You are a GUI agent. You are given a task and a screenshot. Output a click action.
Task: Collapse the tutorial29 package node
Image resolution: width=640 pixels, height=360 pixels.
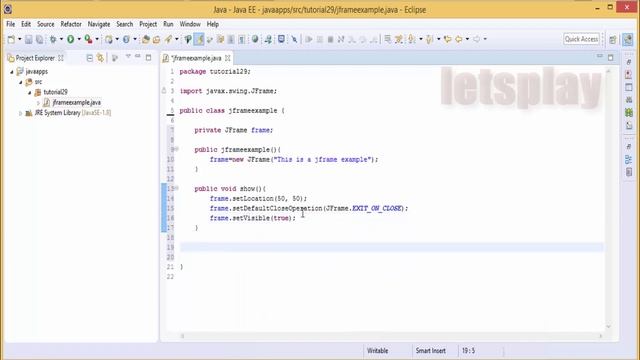(29, 93)
